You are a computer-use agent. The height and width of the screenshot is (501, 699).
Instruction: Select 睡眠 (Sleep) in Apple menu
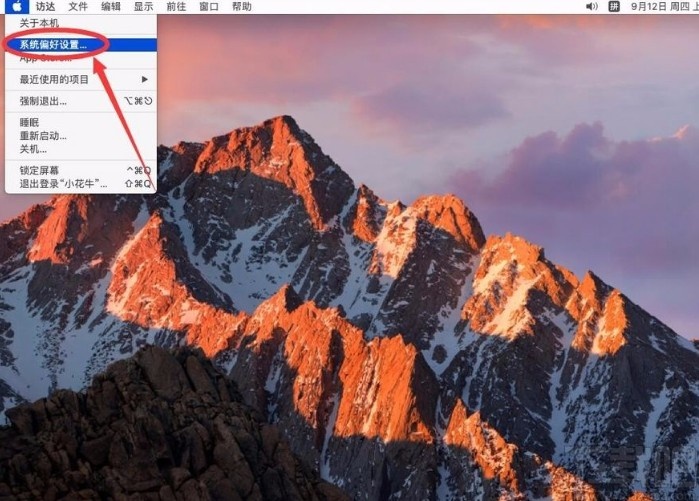point(30,122)
